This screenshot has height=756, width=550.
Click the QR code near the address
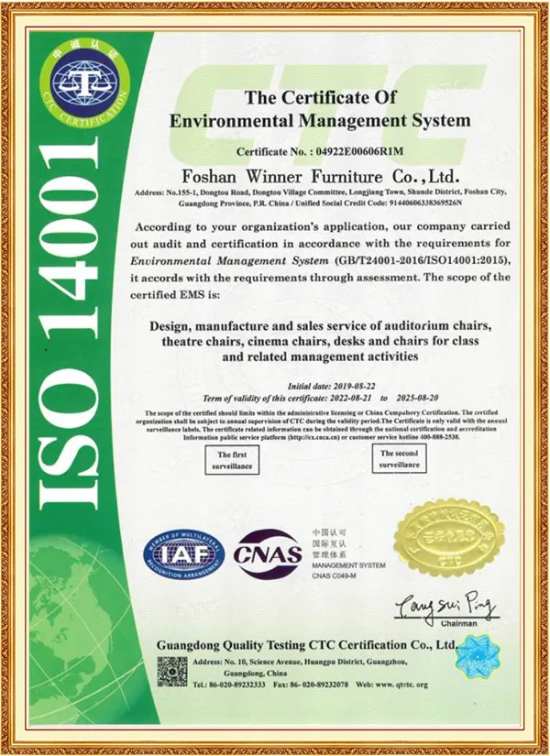172,672
